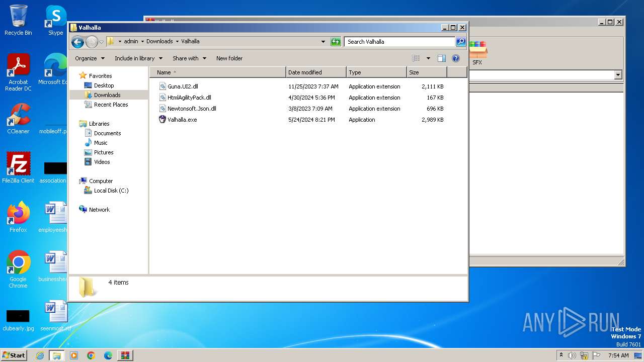The width and height of the screenshot is (644, 362).
Task: Open the Share with menu
Action: pyautogui.click(x=189, y=58)
